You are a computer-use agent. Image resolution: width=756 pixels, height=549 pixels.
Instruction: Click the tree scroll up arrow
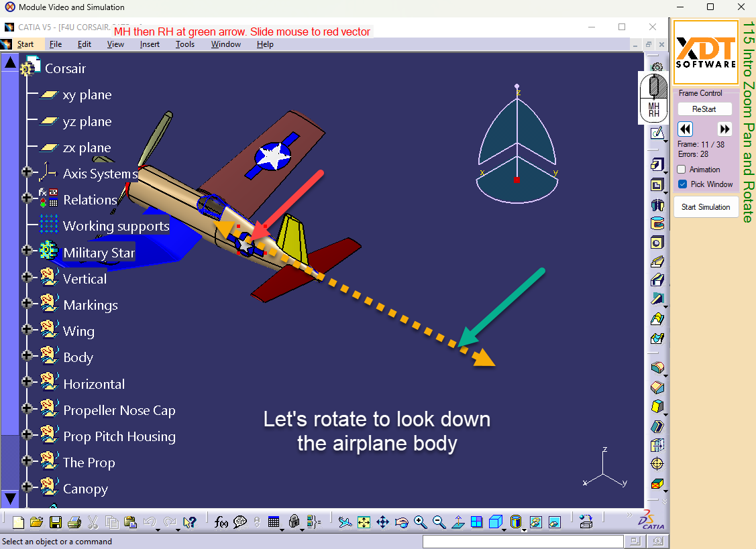pyautogui.click(x=10, y=62)
